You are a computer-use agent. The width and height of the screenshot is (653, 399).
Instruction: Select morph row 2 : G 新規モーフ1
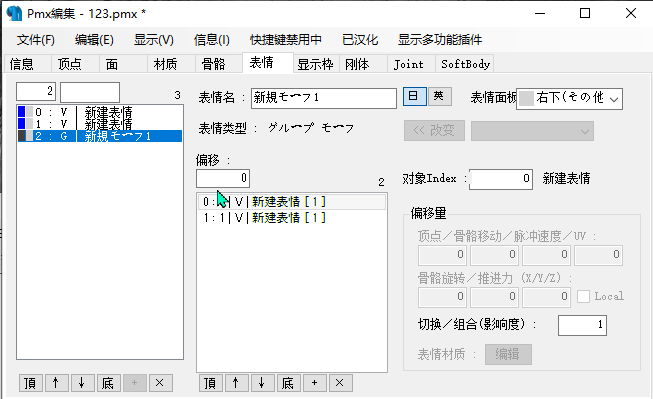(x=100, y=136)
